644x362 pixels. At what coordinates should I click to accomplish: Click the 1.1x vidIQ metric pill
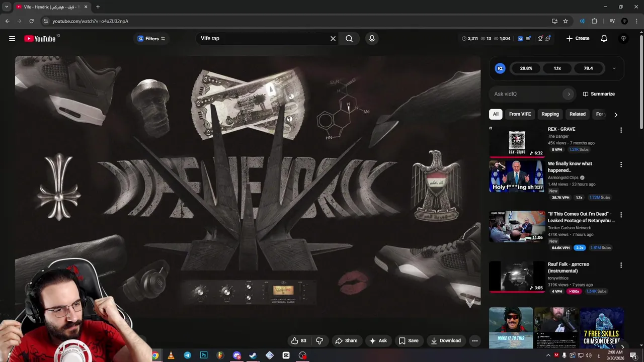pyautogui.click(x=557, y=68)
